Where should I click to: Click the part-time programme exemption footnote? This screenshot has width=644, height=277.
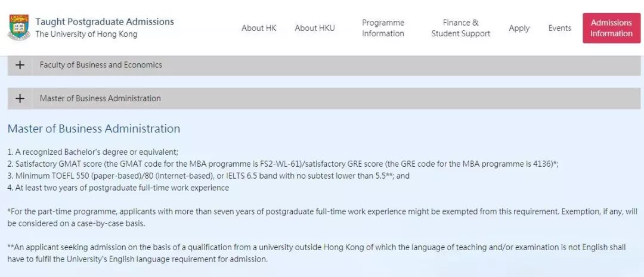(x=323, y=218)
